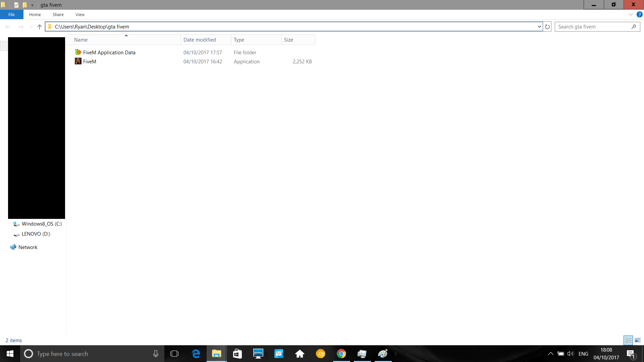Switch to details view layout toggle
This screenshot has width=644, height=362.
628,340
